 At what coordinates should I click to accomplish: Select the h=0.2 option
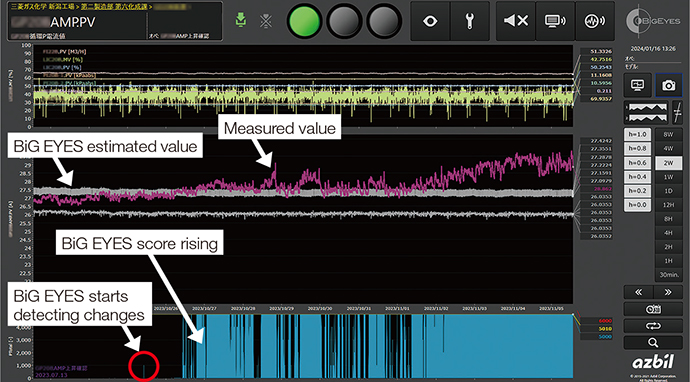(x=638, y=191)
